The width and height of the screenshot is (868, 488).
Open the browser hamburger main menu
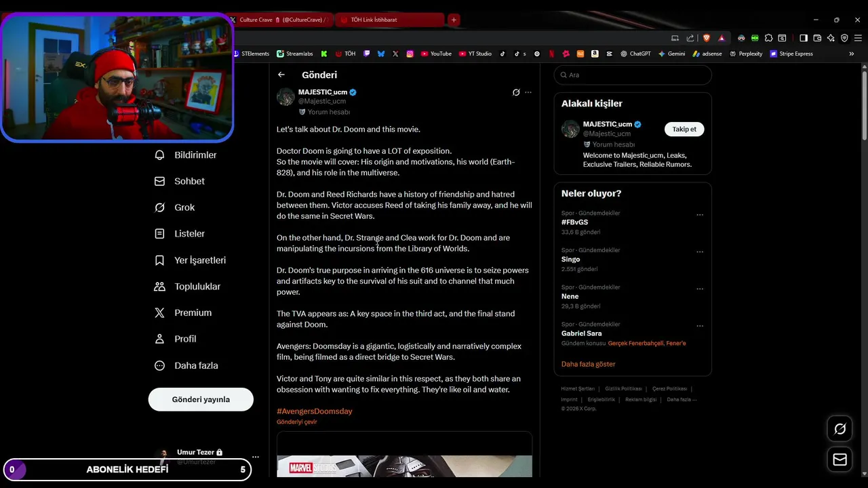coord(858,38)
